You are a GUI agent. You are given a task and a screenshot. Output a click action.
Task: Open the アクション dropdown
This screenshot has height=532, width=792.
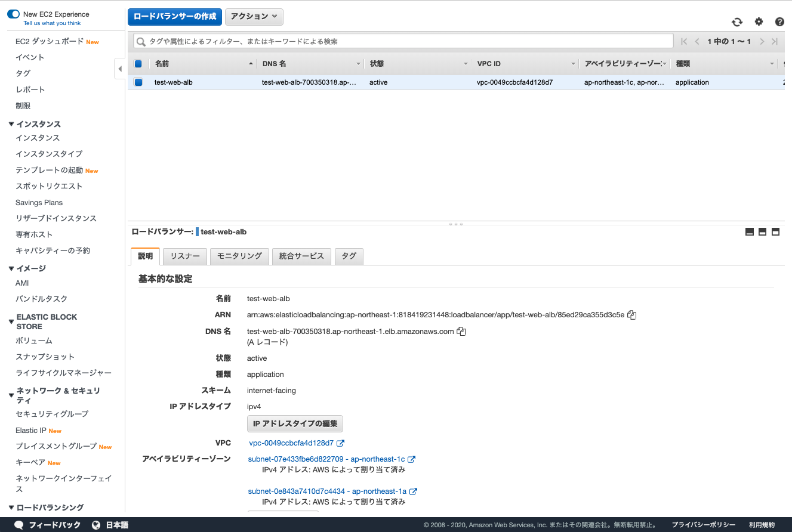(254, 17)
